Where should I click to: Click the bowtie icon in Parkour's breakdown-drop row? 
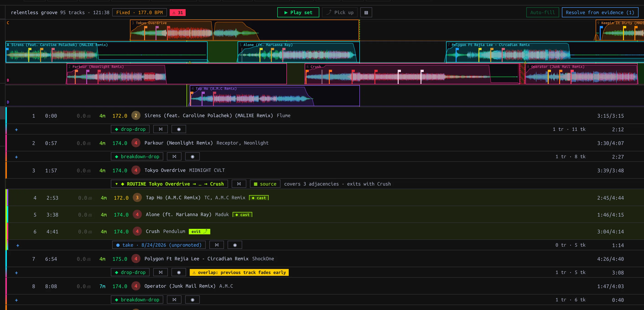click(x=174, y=156)
